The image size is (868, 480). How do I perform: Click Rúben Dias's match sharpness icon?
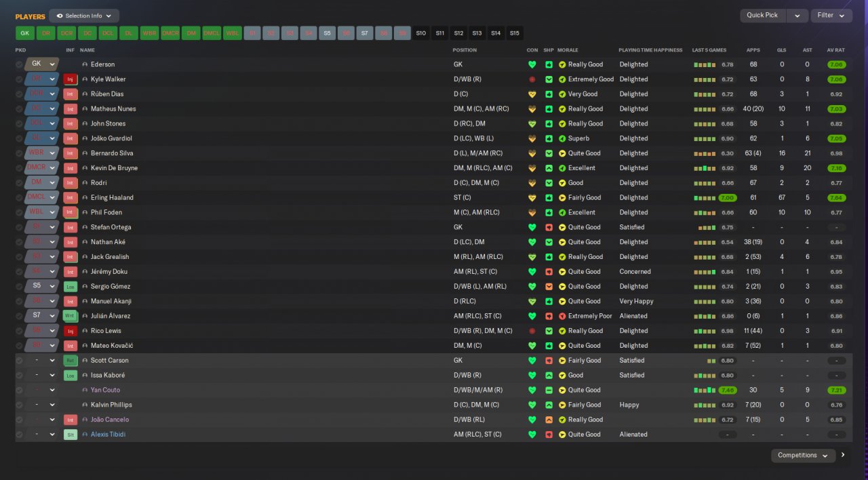[549, 94]
